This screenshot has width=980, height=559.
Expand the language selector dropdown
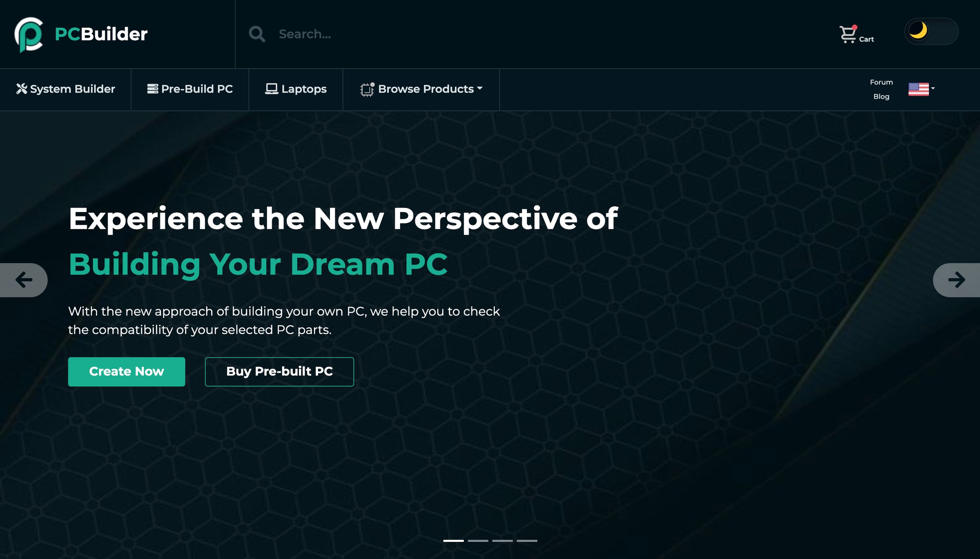click(922, 88)
